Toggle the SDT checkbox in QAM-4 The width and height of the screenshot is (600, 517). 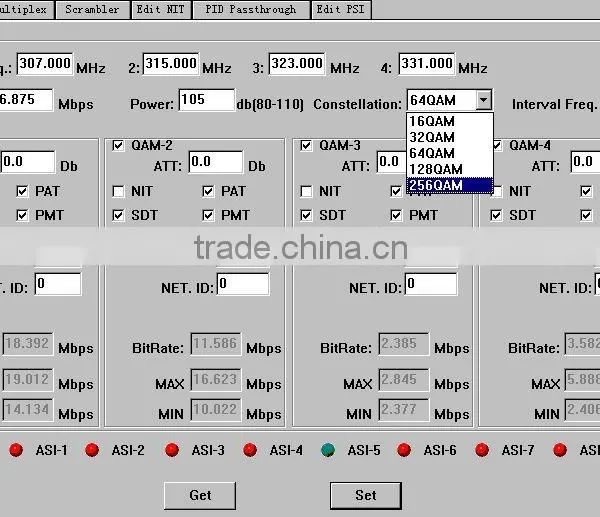point(496,215)
